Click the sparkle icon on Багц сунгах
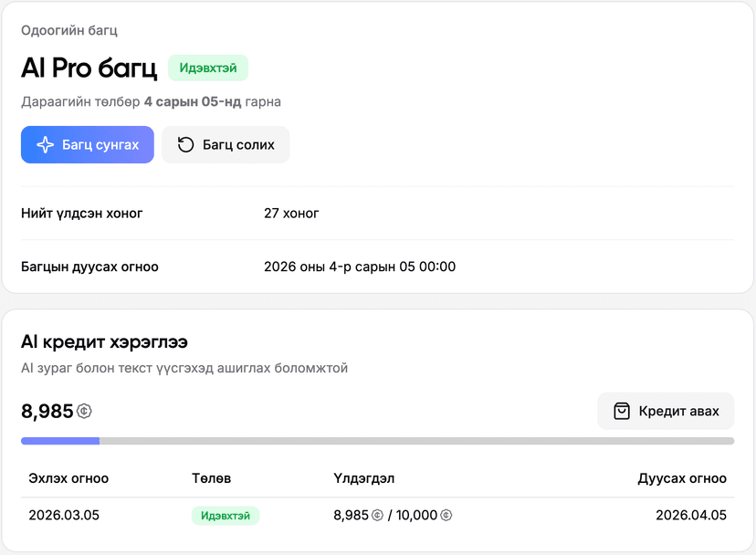This screenshot has height=555, width=756. [45, 145]
